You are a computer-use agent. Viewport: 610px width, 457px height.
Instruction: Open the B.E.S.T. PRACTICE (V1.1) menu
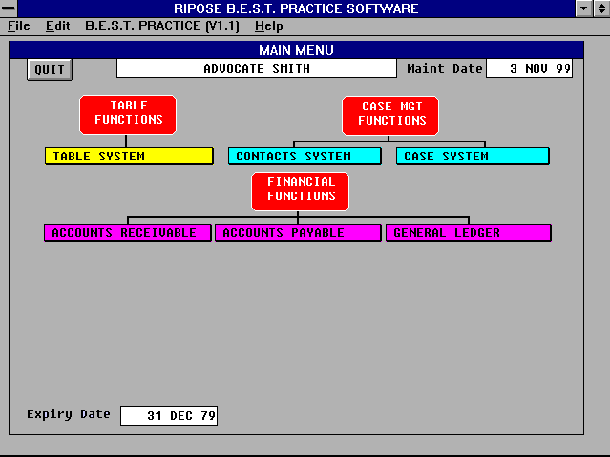click(x=165, y=25)
